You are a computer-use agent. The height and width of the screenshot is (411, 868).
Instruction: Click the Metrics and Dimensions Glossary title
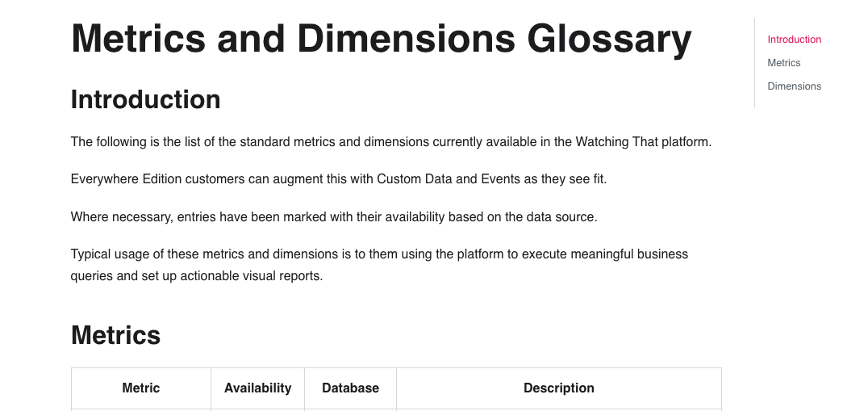coord(381,39)
